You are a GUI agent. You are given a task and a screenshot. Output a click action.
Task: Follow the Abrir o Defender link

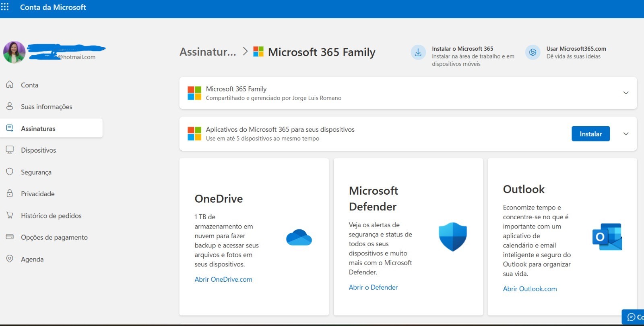tap(373, 287)
